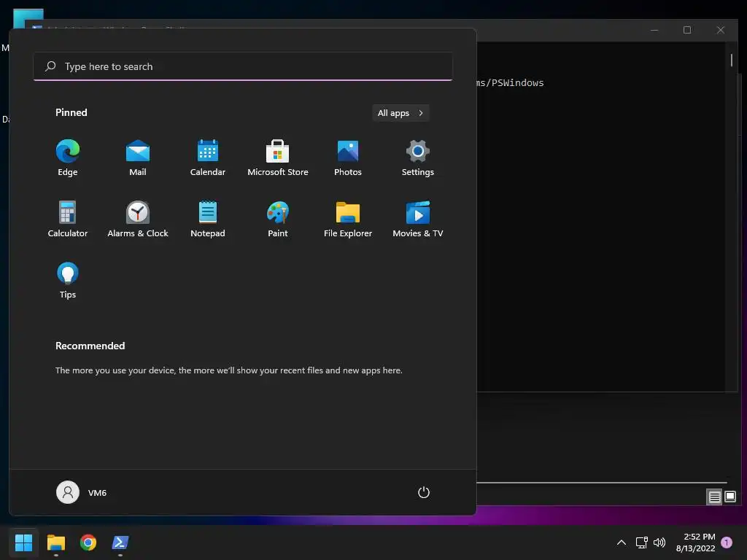Expand the All apps list
Viewport: 747px width, 560px height.
coord(400,113)
